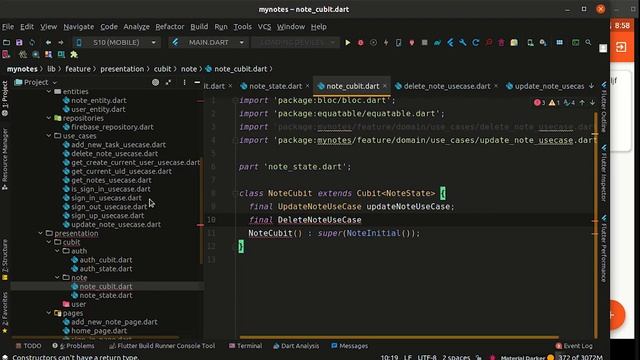Switch to delete_note_usecase.dart tab

[x=447, y=86]
